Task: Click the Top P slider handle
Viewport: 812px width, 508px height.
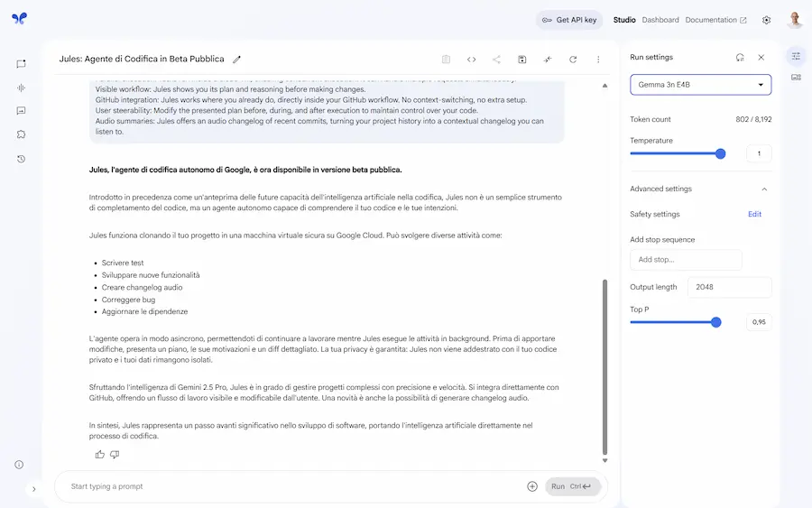Action: pos(716,323)
